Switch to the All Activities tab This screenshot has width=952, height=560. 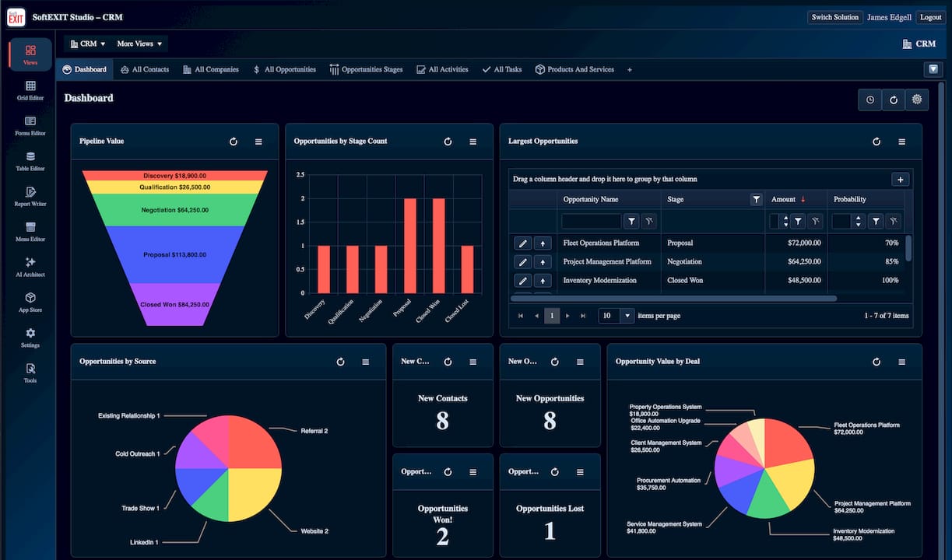pyautogui.click(x=442, y=69)
